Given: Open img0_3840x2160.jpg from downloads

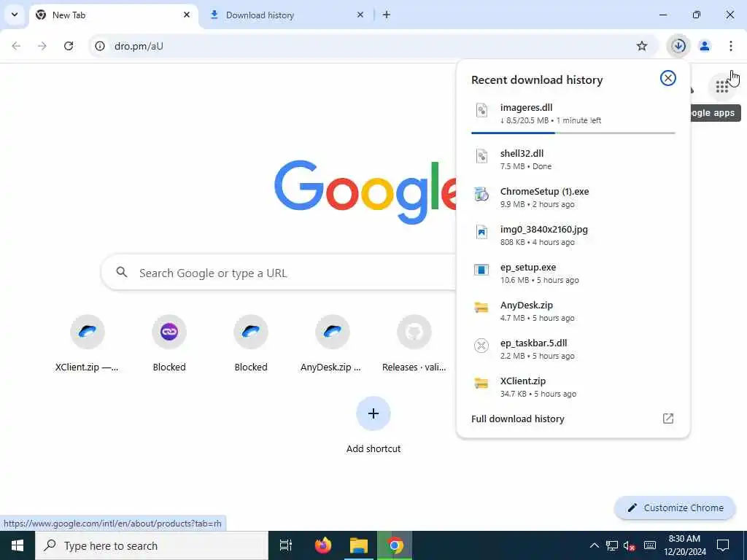Looking at the screenshot, I should (x=573, y=236).
